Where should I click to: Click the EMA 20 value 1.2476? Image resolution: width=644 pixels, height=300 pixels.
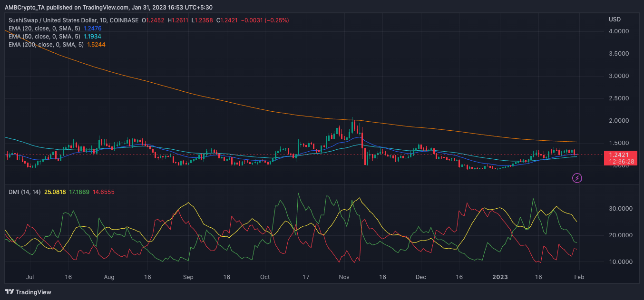click(93, 29)
